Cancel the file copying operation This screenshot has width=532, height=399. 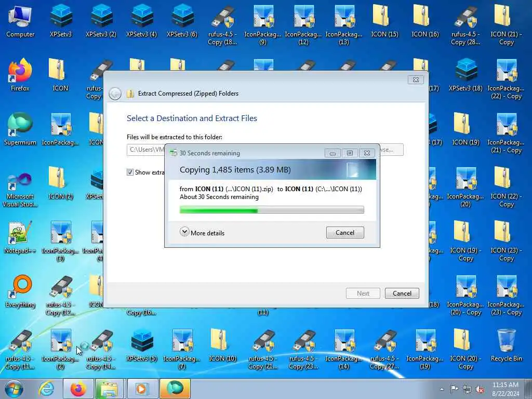(345, 232)
